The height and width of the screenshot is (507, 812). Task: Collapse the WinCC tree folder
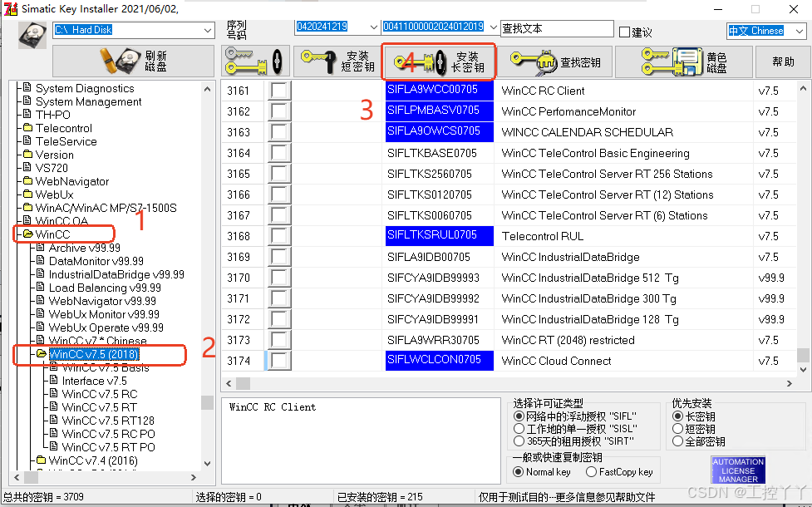pos(28,234)
